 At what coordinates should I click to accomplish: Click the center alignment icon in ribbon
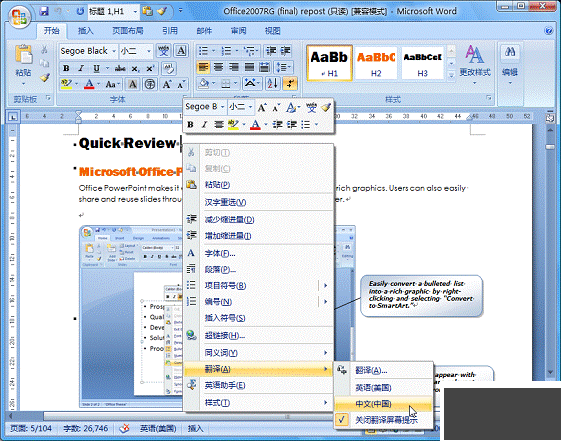pyautogui.click(x=219, y=67)
